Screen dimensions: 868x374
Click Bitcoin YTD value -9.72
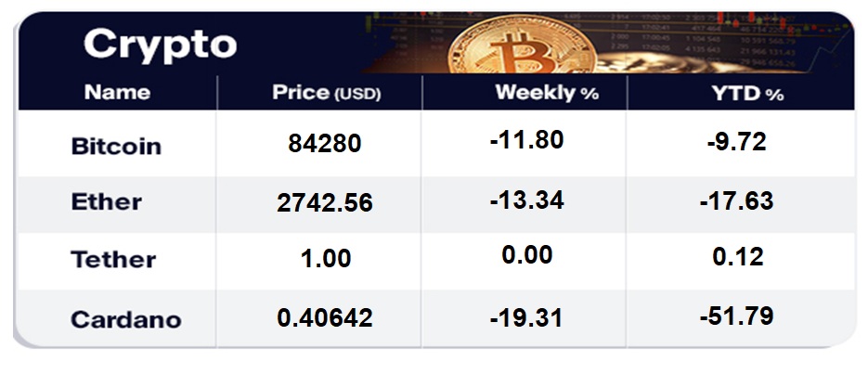click(x=735, y=142)
